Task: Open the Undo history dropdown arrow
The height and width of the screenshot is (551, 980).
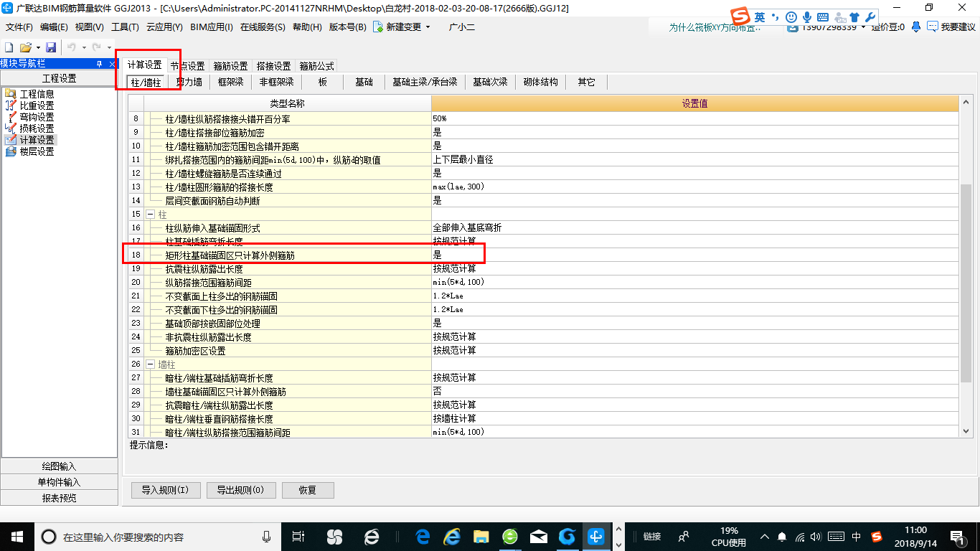Action: click(x=84, y=48)
